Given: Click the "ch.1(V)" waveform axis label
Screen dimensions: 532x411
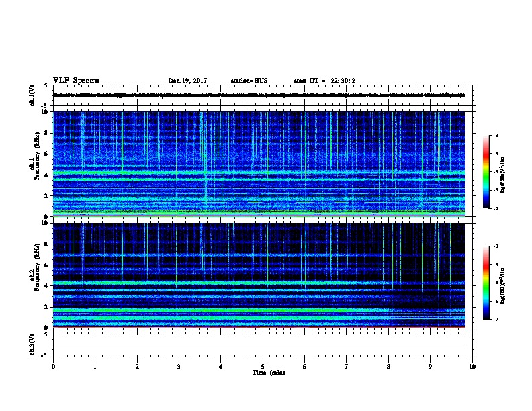Looking at the screenshot, I should coord(32,95).
